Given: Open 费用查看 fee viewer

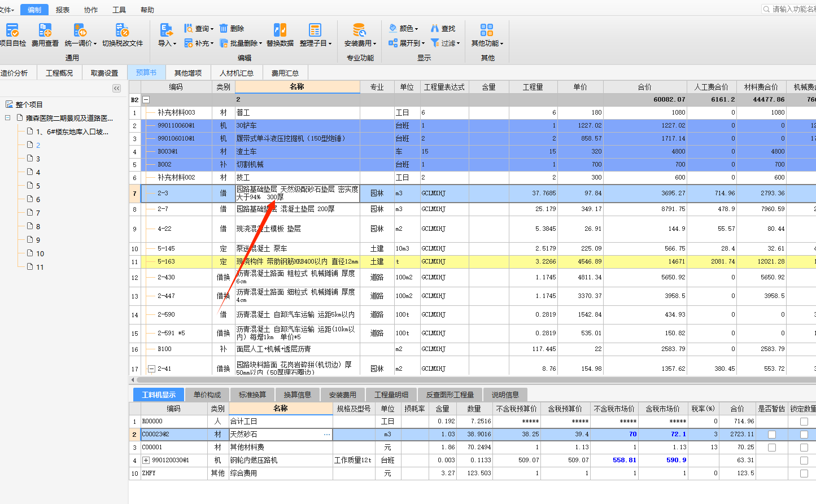Looking at the screenshot, I should 45,35.
